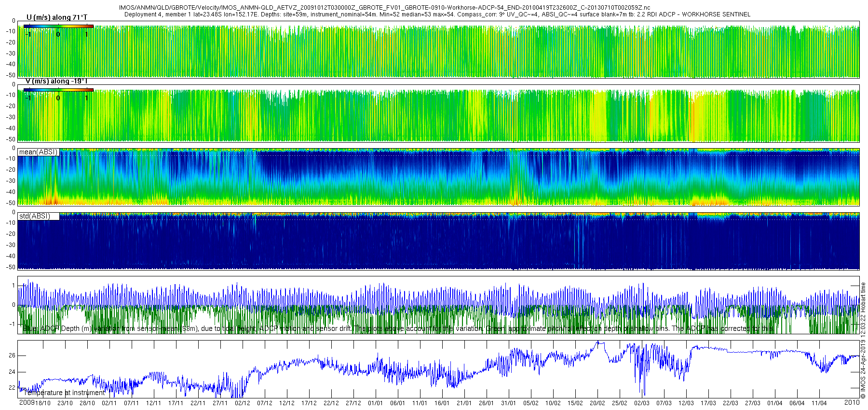Click the 26 tick on temperature axis

coord(12,355)
